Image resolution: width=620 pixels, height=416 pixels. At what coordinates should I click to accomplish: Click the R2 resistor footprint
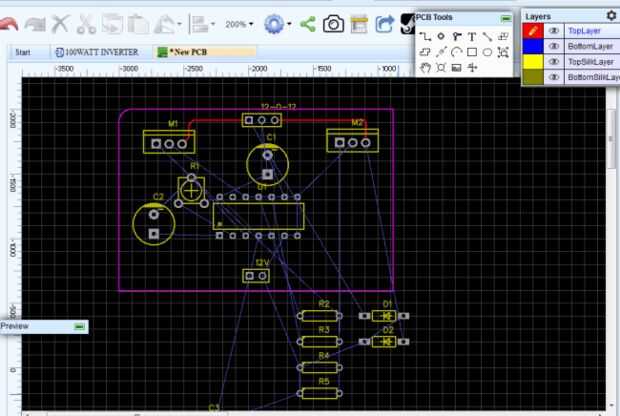319,316
